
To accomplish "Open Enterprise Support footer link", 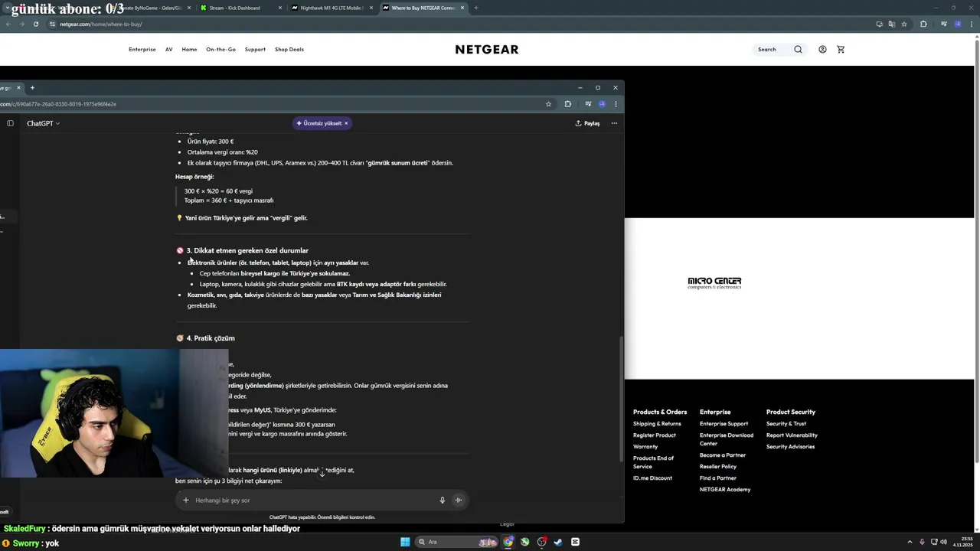I will pyautogui.click(x=724, y=424).
